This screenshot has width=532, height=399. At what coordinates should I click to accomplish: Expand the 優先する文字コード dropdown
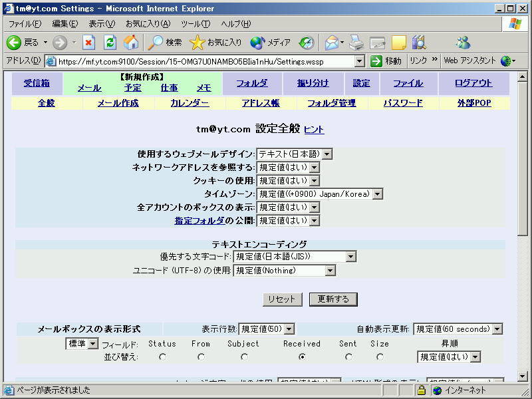[295, 257]
